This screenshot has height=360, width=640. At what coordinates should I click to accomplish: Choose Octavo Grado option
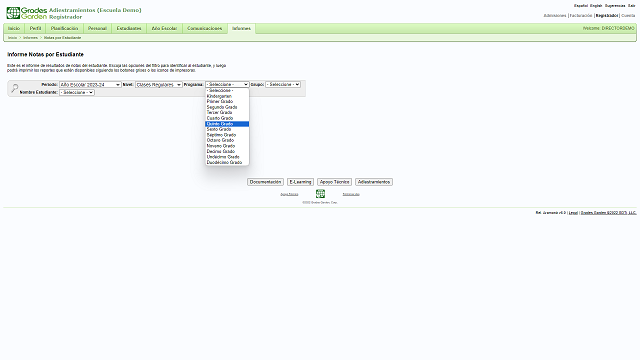tap(227, 140)
